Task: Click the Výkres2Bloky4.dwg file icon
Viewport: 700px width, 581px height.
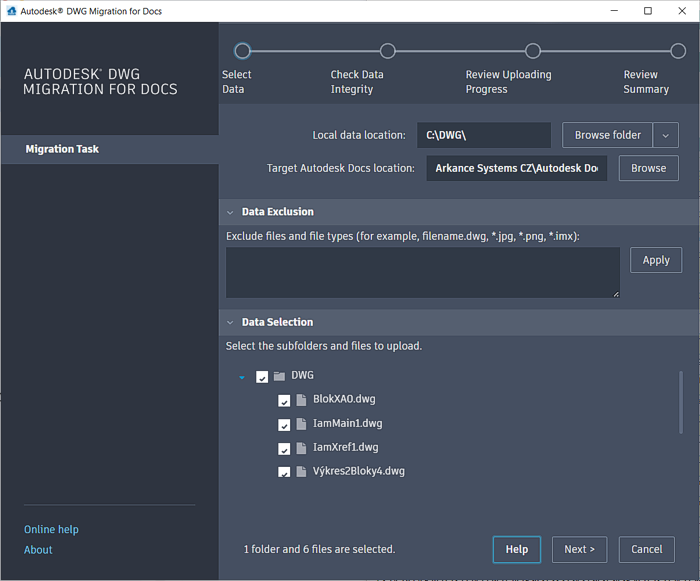Action: [x=301, y=472]
